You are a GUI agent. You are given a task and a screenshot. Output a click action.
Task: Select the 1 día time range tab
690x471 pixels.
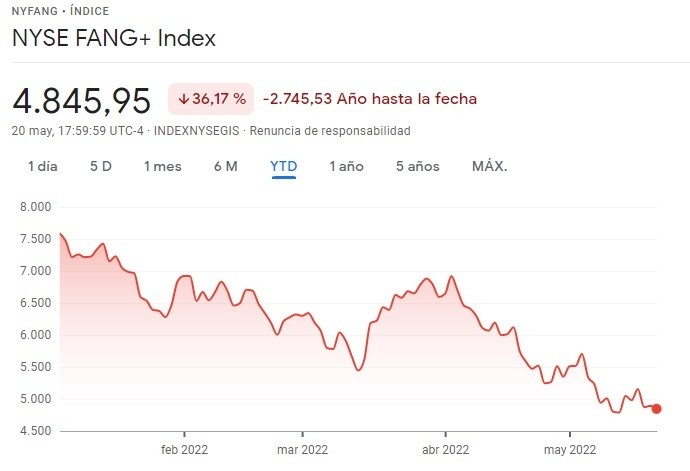coord(42,166)
